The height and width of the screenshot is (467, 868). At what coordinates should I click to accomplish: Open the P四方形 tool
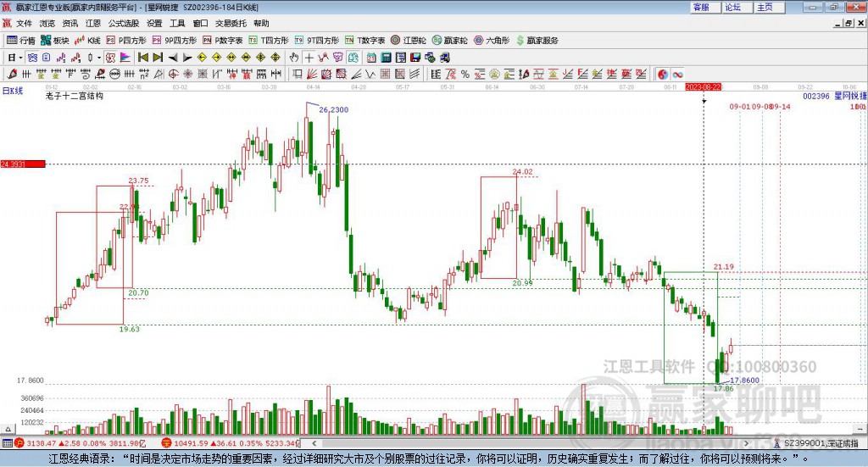(x=126, y=41)
